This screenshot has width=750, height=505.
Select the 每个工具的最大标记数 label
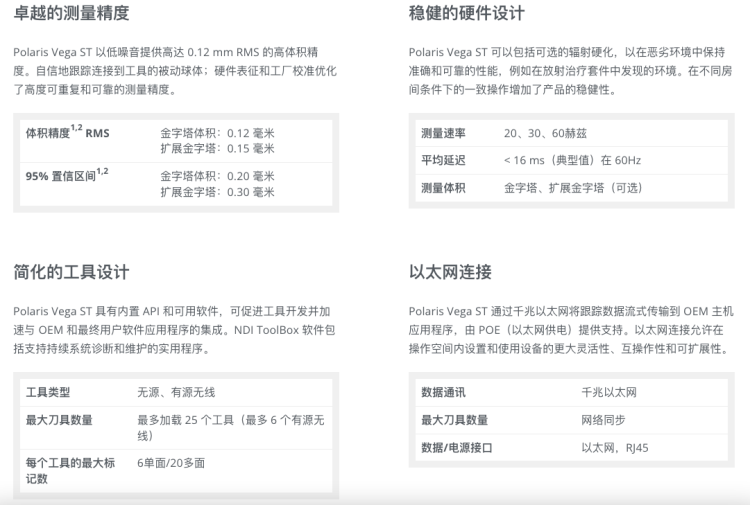click(x=70, y=471)
